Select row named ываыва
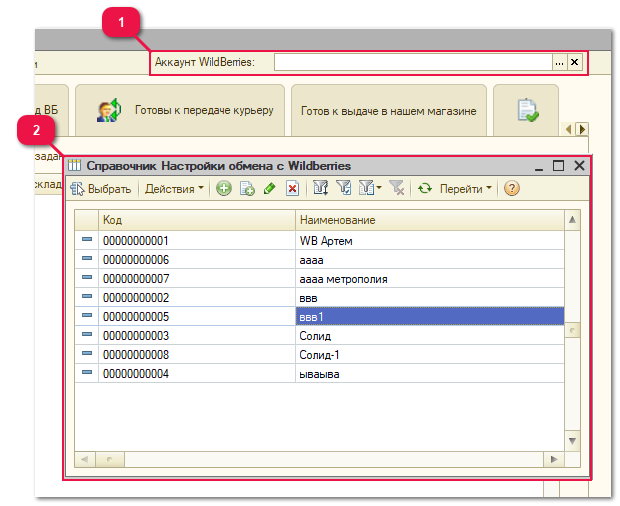 tap(319, 374)
